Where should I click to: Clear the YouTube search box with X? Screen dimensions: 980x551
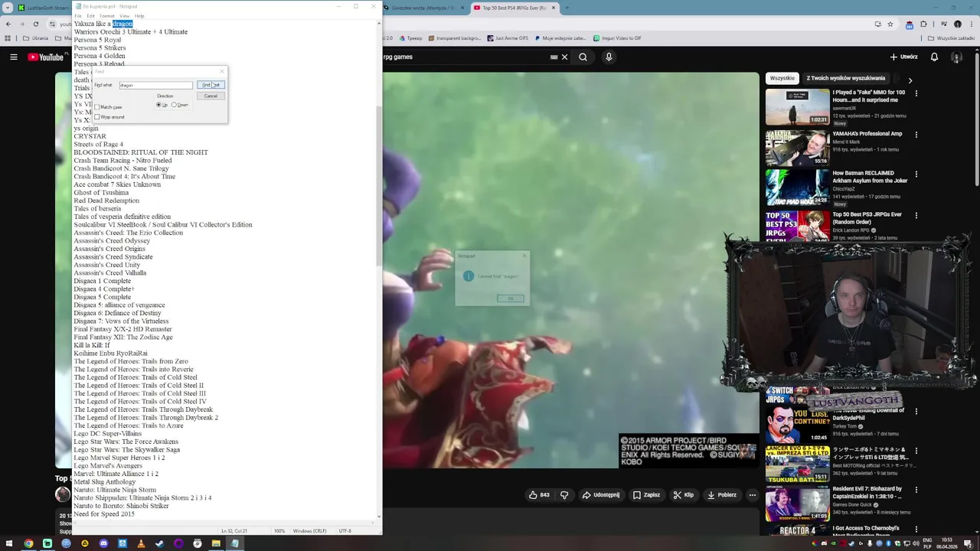point(564,57)
